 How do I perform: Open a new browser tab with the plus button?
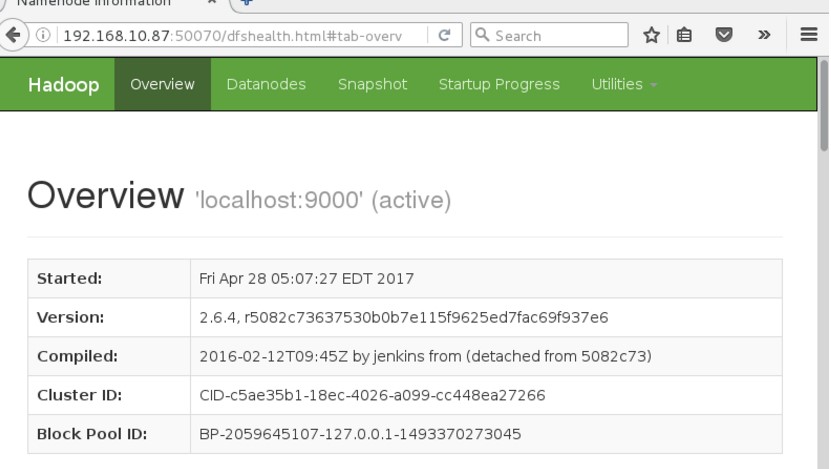click(246, 3)
